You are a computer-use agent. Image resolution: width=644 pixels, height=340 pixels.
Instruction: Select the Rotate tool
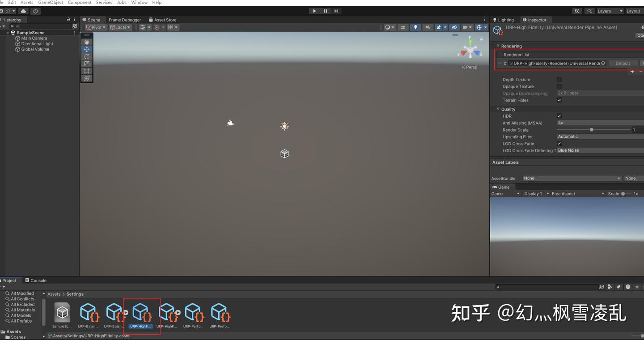[x=87, y=56]
